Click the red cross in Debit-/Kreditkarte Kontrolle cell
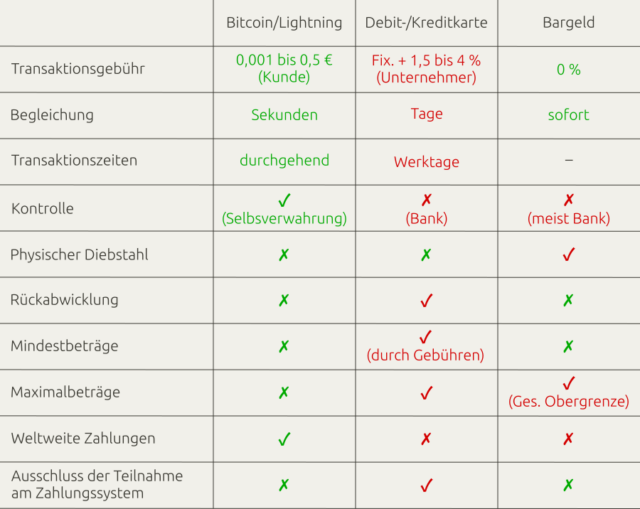 pyautogui.click(x=427, y=200)
